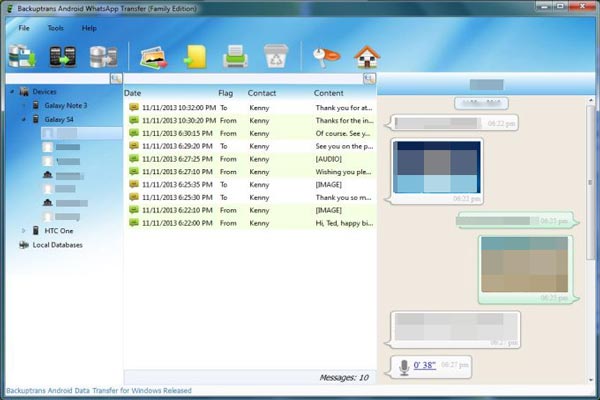Click the search icon above the device tree

pyautogui.click(x=116, y=79)
